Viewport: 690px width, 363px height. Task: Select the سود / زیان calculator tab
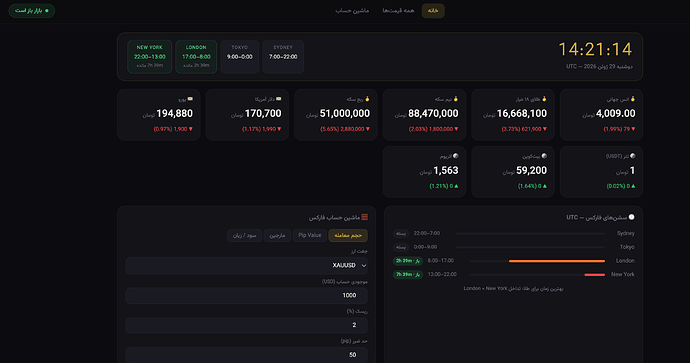point(245,235)
